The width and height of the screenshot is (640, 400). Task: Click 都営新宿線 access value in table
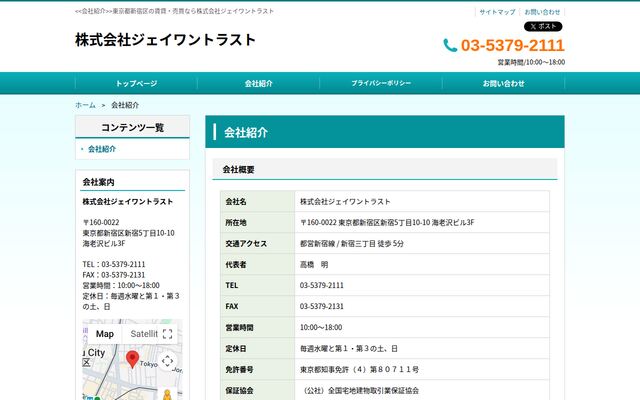pyautogui.click(x=352, y=244)
